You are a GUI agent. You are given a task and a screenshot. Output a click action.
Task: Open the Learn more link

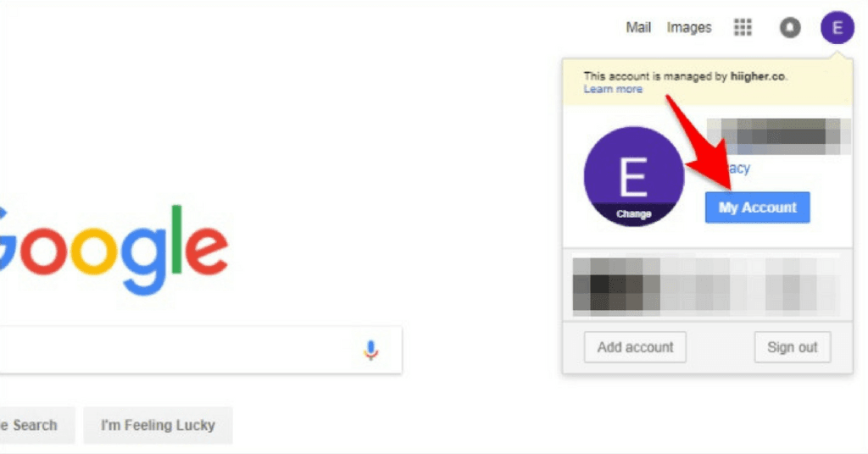(x=613, y=89)
